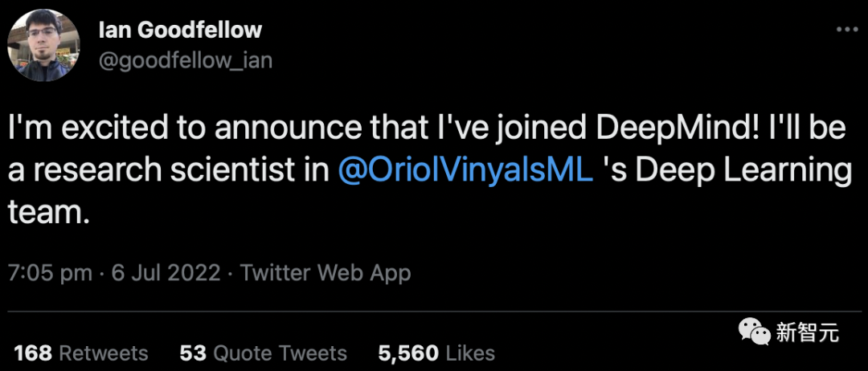Image resolution: width=868 pixels, height=371 pixels.
Task: View the 5,560 Likes list
Action: tap(436, 353)
